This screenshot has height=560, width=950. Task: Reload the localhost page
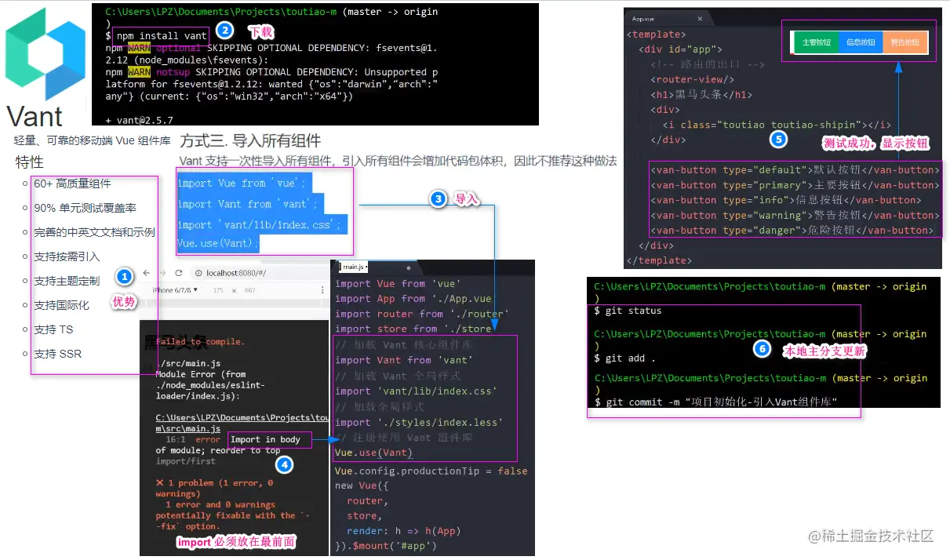tap(179, 273)
